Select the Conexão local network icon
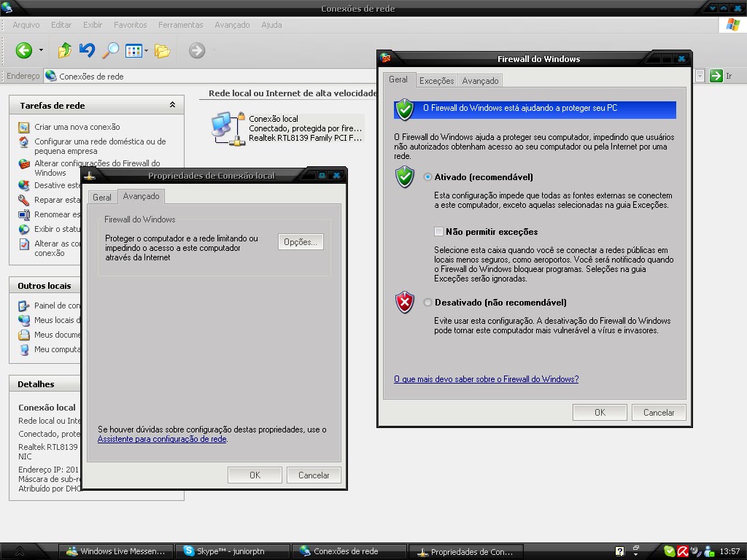This screenshot has height=560, width=747. tap(230, 128)
